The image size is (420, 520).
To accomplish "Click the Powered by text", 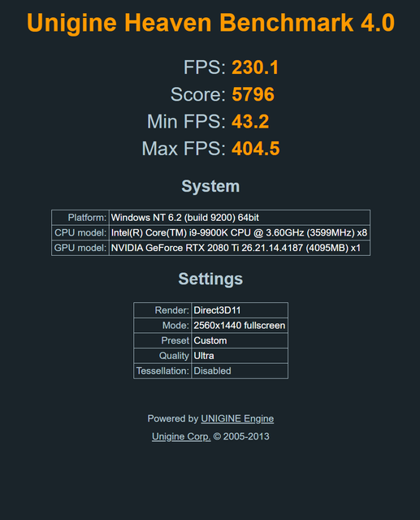I will (173, 419).
